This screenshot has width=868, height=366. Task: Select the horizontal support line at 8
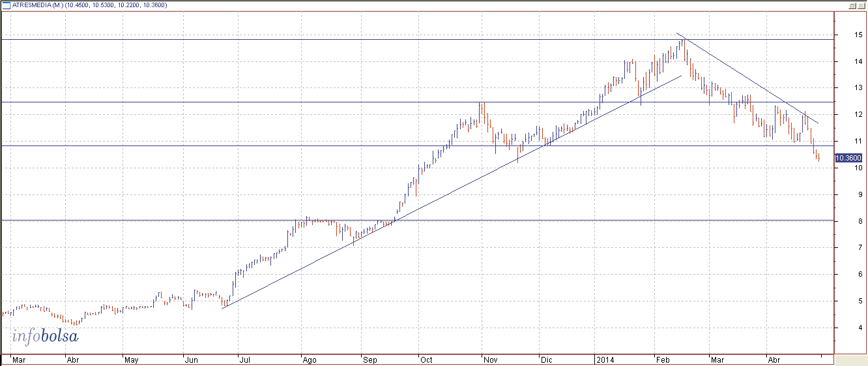tap(417, 221)
